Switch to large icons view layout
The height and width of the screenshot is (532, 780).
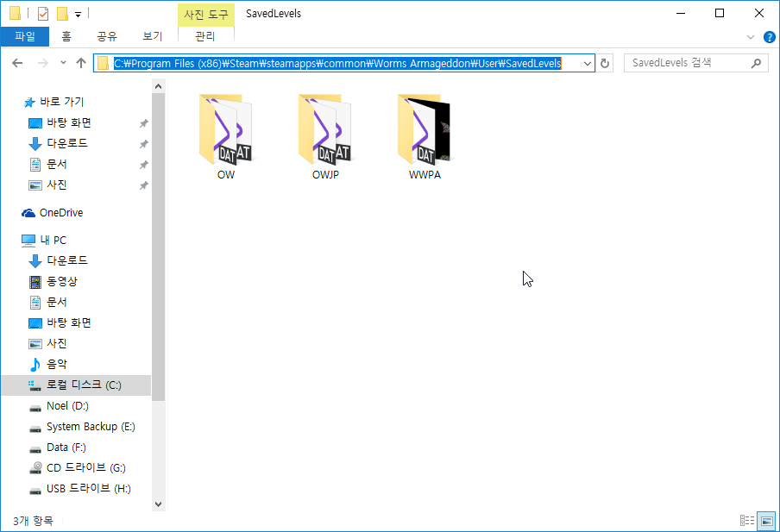tap(766, 521)
